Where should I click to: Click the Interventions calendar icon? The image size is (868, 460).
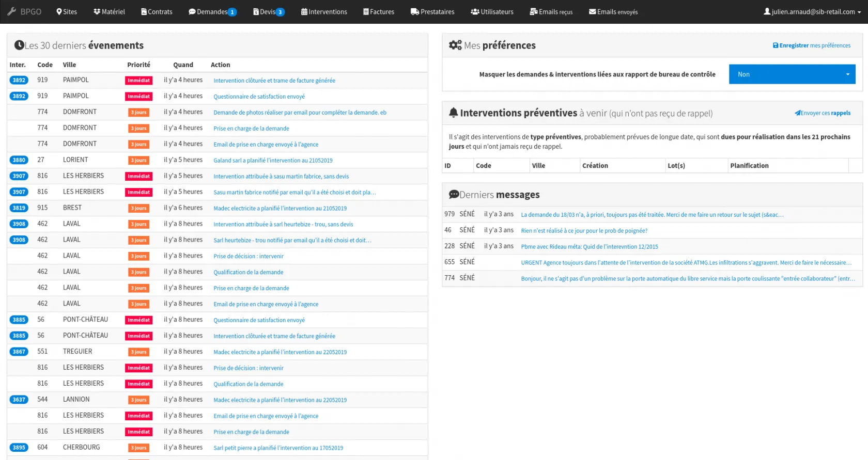click(304, 11)
